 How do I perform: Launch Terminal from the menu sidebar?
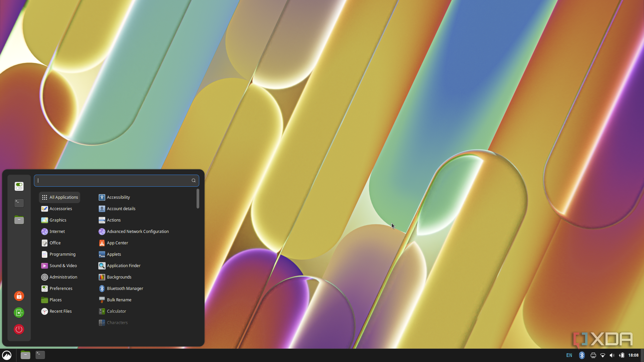(x=19, y=203)
